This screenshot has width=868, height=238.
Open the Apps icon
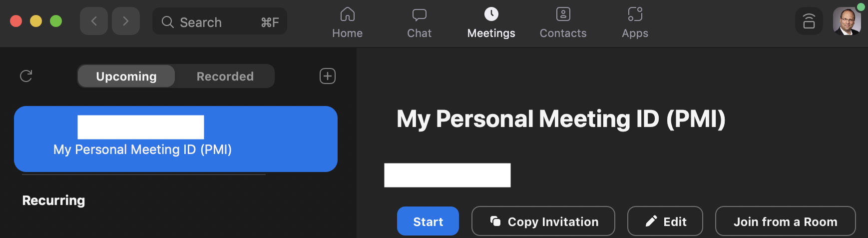click(635, 14)
